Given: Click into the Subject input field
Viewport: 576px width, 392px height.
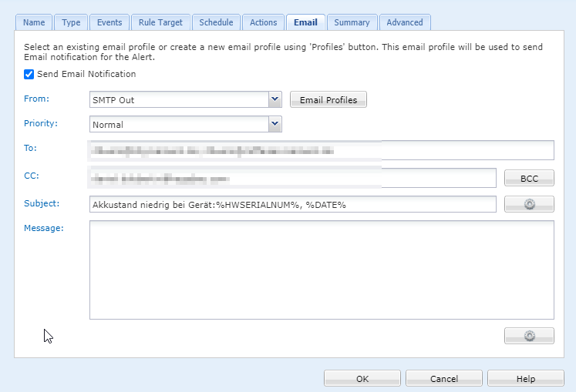Looking at the screenshot, I should click(x=293, y=204).
